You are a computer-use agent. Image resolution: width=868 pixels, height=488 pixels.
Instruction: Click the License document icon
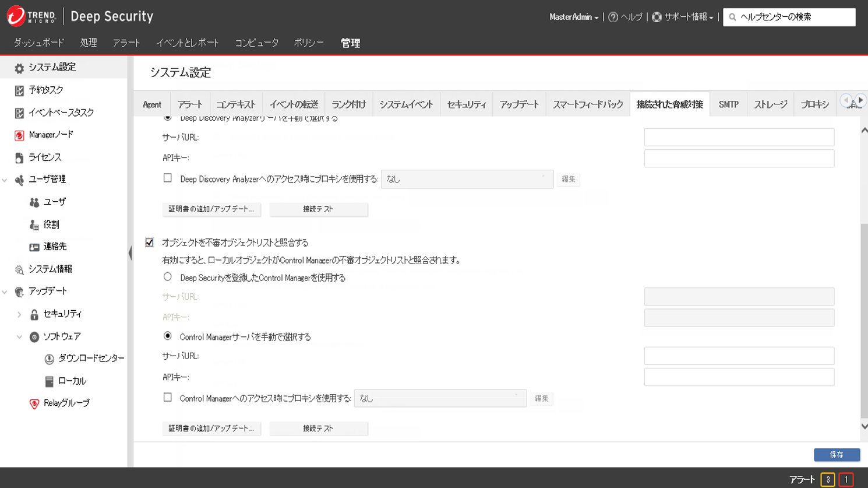[19, 157]
